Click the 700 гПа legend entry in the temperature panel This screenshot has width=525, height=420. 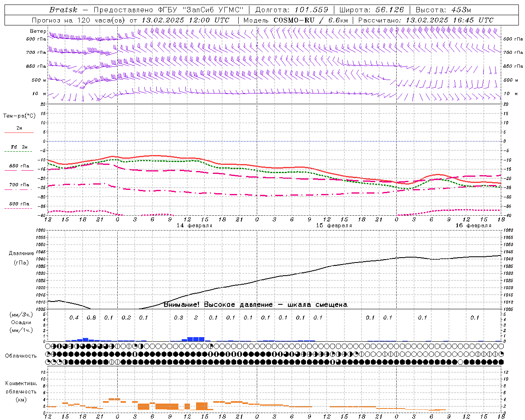click(19, 185)
